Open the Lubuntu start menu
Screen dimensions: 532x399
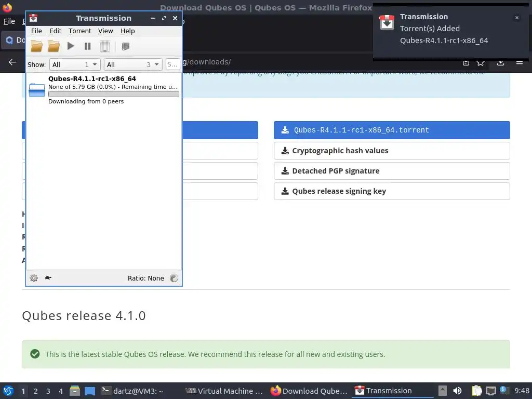tap(8, 391)
